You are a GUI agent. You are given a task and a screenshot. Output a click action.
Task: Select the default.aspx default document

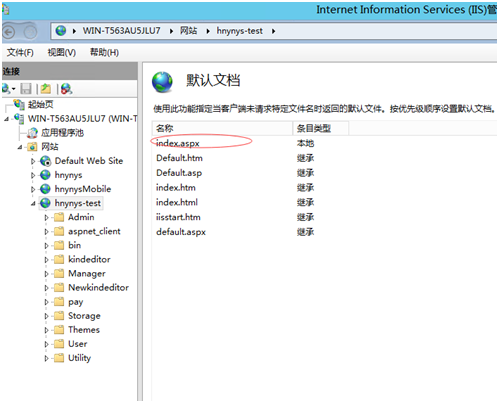point(181,232)
